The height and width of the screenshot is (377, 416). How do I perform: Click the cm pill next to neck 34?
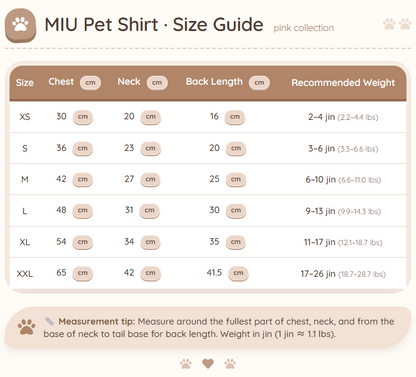[x=150, y=242]
